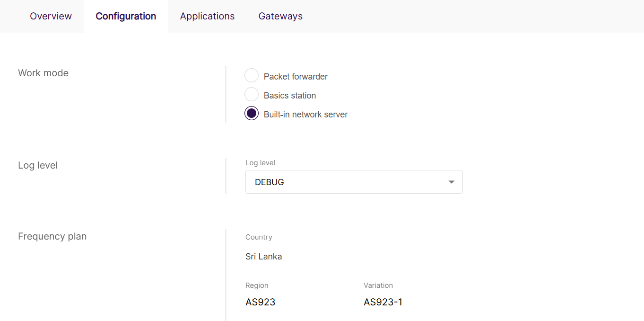Click the Region field label
This screenshot has width=644, height=321.
[257, 285]
